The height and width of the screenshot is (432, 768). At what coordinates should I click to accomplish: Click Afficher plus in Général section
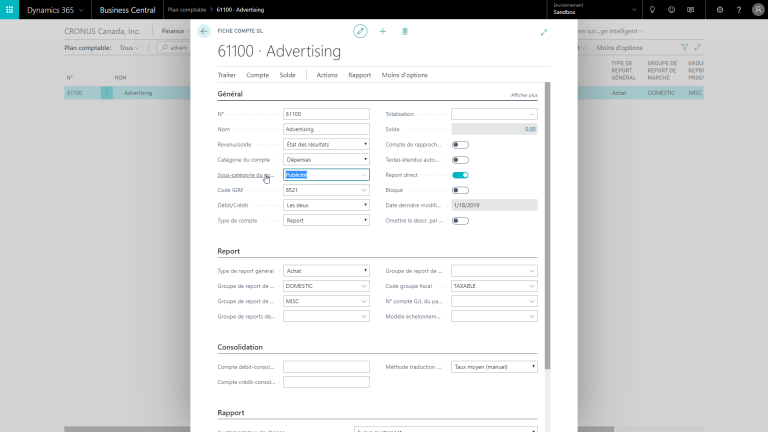(x=524, y=95)
